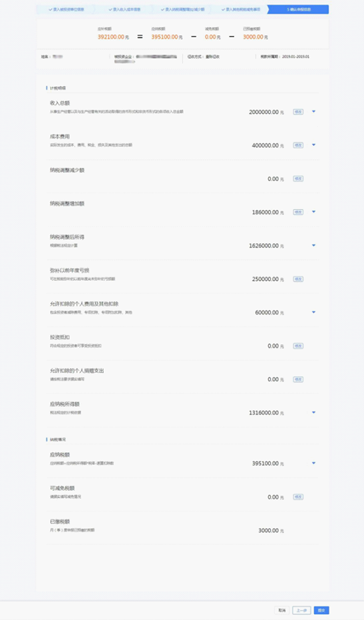Click 修改 for 弥补以前年度亏损
364x620 pixels.
coord(298,279)
